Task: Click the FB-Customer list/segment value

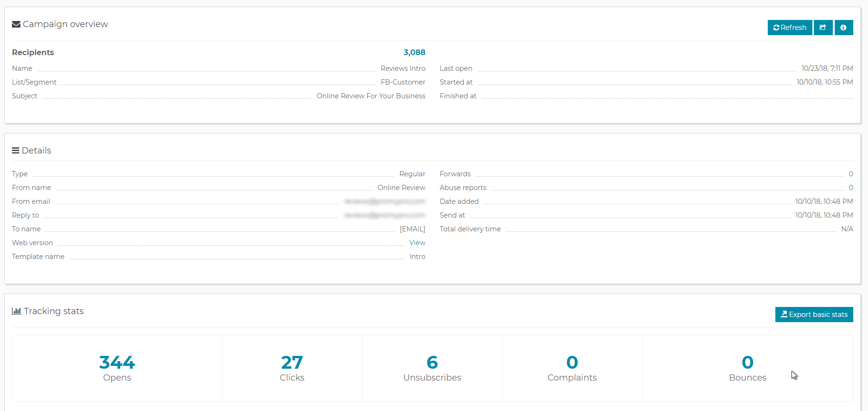Action: coord(403,82)
